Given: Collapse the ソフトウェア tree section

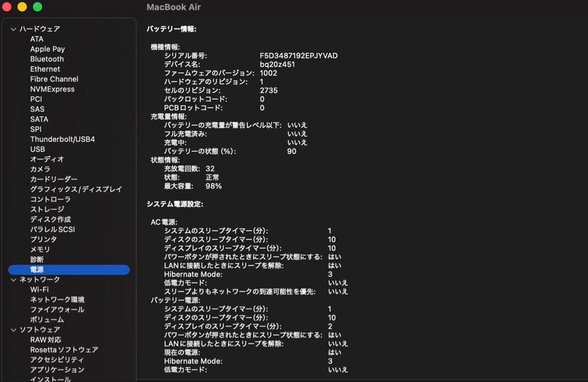Looking at the screenshot, I should click(x=13, y=329).
